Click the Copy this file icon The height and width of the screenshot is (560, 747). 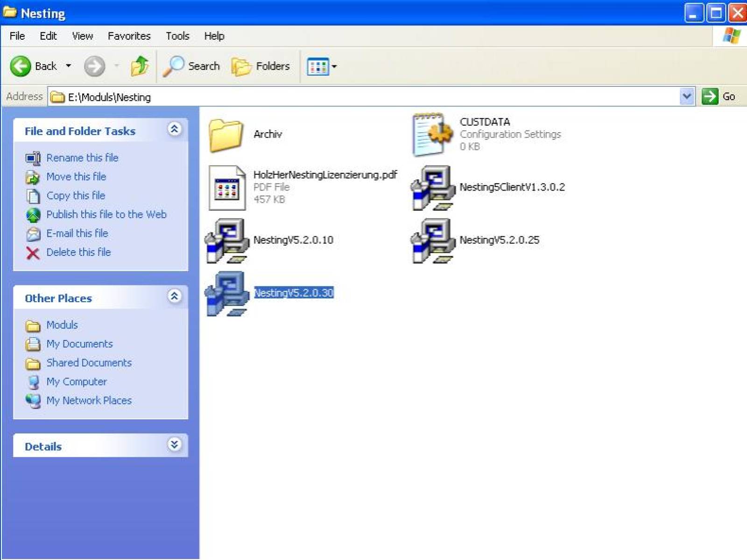[x=33, y=196]
